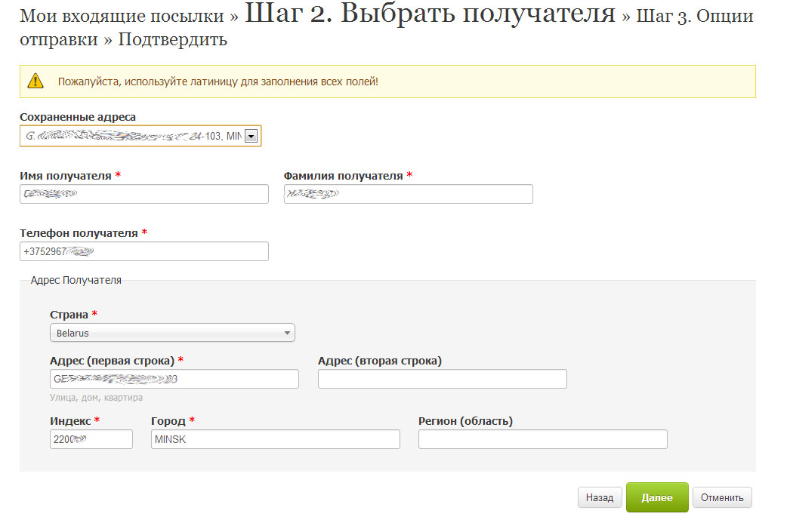Screen dimensions: 790x532
Task: Click the Latin-letters warning message text
Action: pos(218,81)
